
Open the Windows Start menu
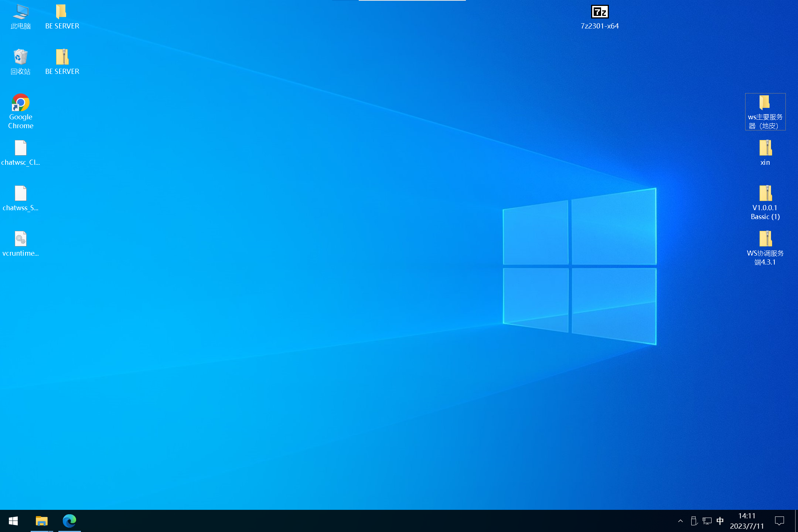tap(13, 521)
